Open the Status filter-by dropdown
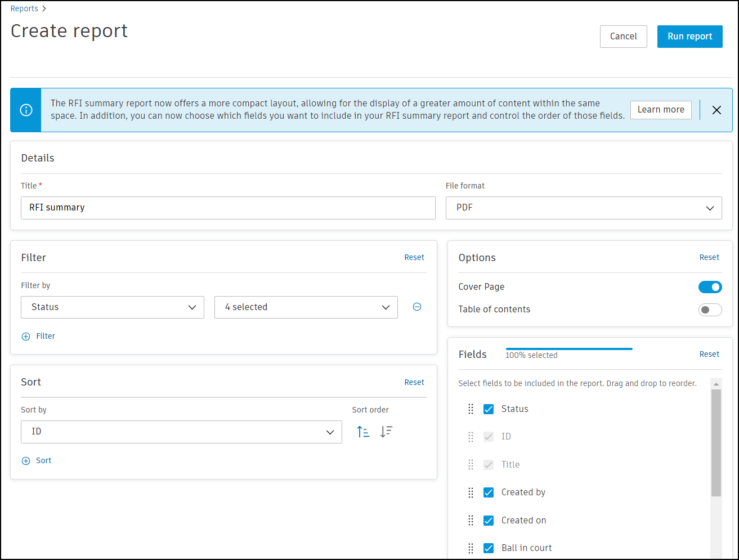 [113, 307]
